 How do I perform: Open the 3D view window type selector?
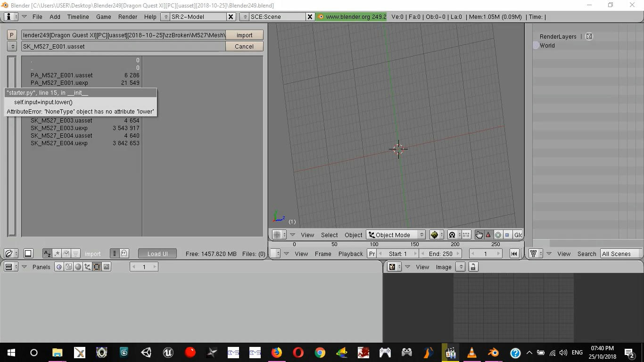[x=279, y=235]
